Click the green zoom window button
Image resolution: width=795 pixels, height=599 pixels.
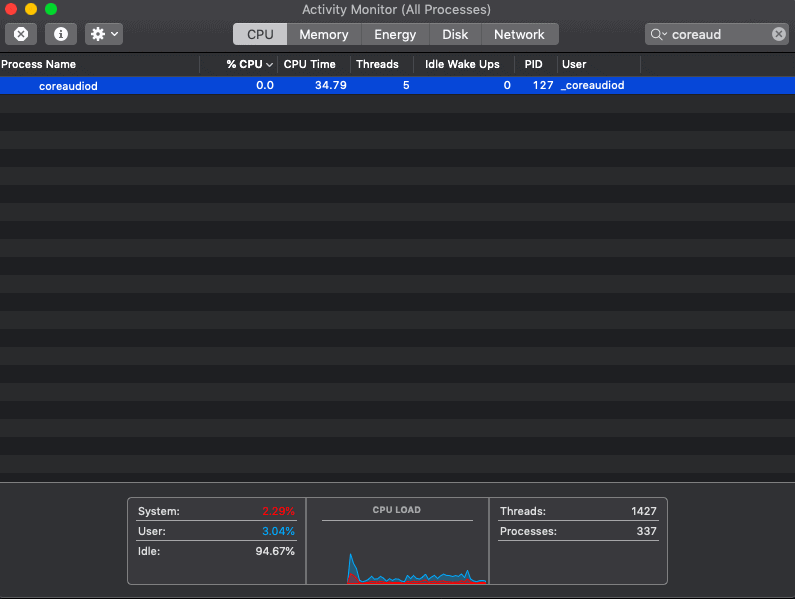(51, 9)
